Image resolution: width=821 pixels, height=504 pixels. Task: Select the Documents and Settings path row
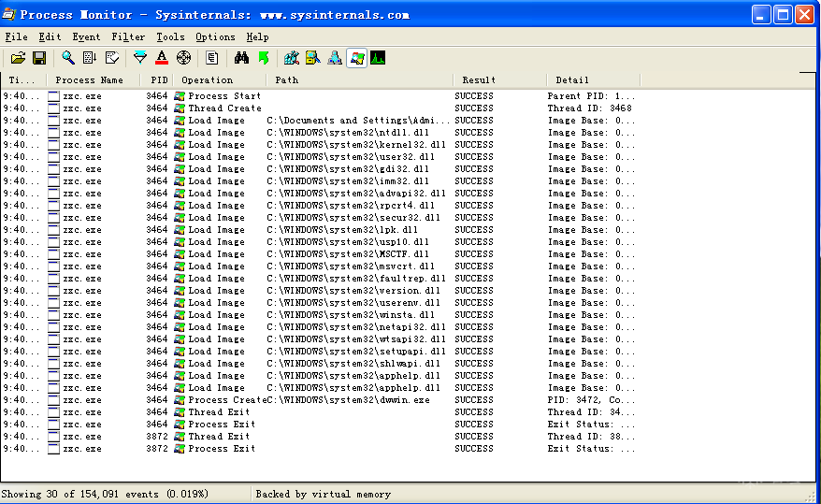(x=320, y=121)
